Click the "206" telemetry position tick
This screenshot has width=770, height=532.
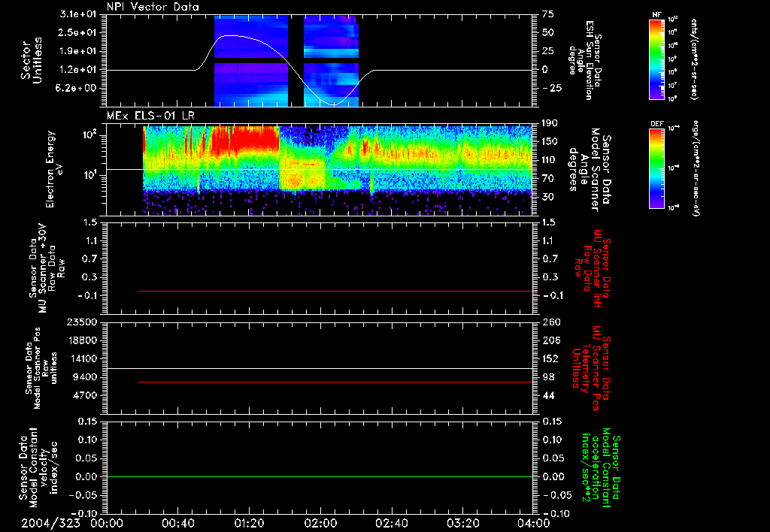point(550,340)
